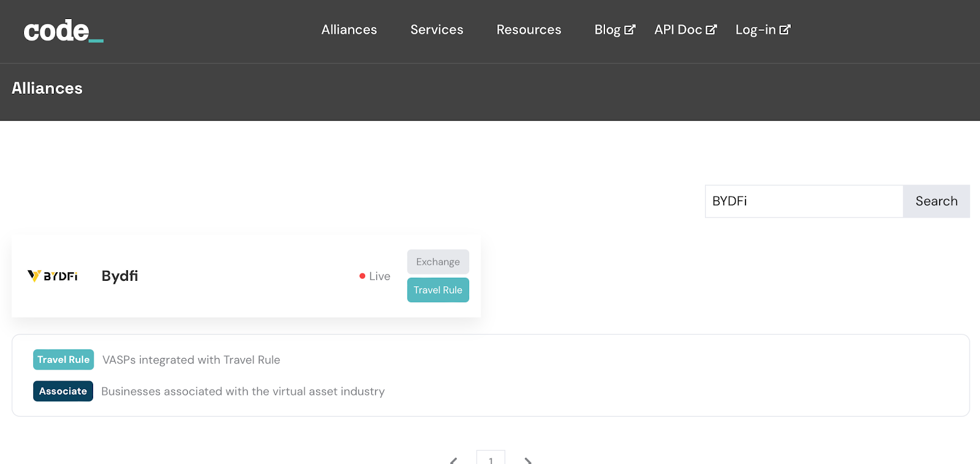Open the Services menu item

coord(437,29)
